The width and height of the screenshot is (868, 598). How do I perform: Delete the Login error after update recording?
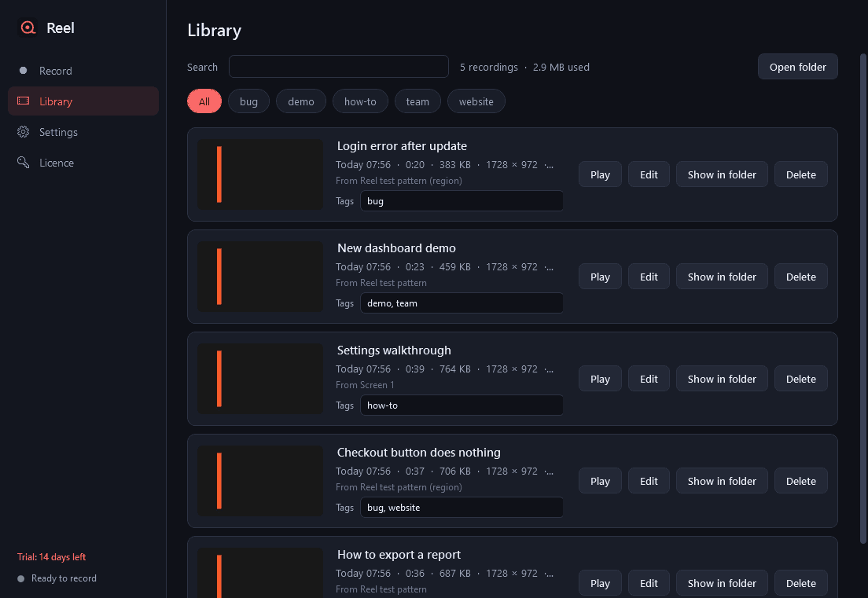click(801, 174)
